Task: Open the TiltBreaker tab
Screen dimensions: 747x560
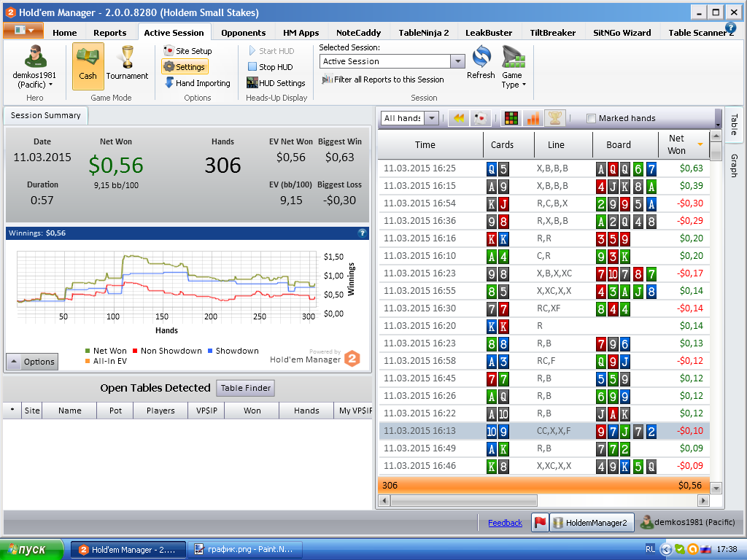Action: click(x=553, y=33)
